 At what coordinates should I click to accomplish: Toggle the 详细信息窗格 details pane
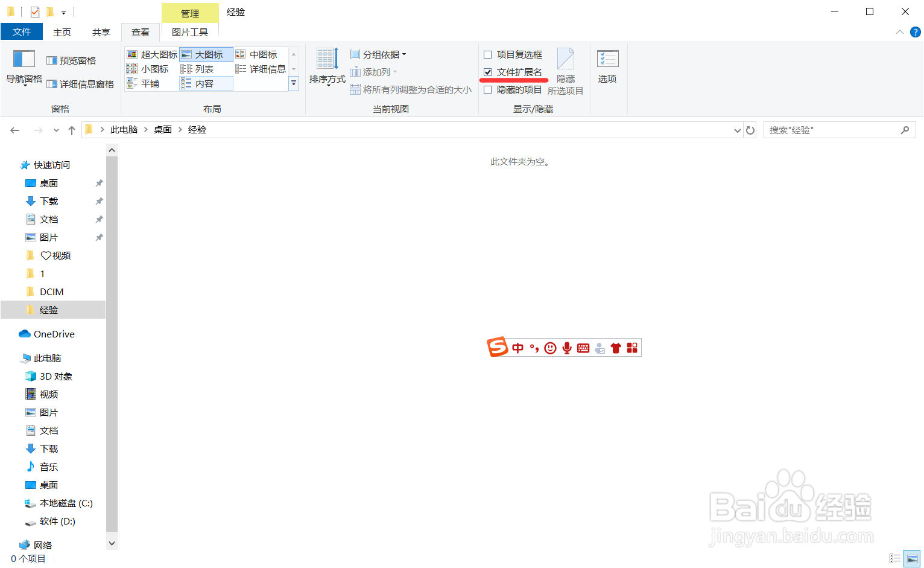point(81,85)
